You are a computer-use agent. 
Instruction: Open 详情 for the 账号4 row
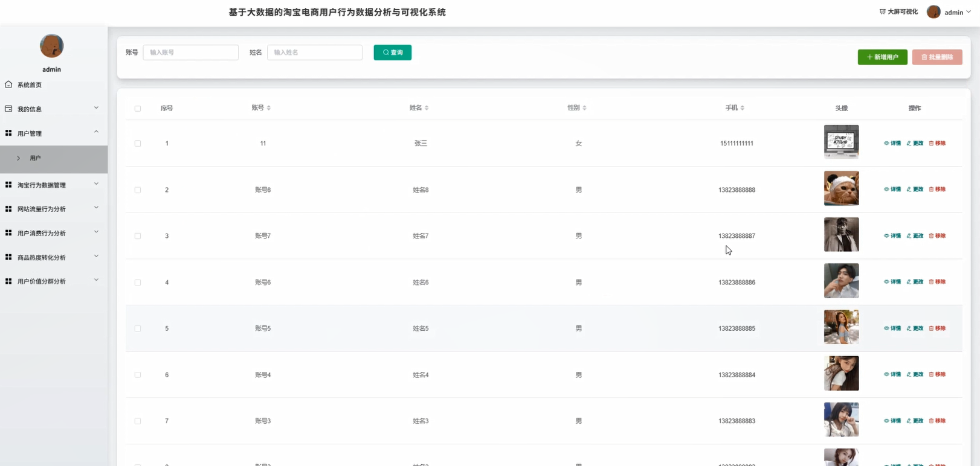892,375
